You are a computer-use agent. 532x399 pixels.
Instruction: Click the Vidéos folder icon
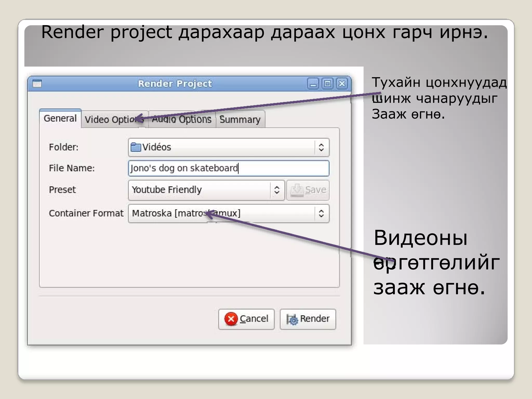(136, 147)
